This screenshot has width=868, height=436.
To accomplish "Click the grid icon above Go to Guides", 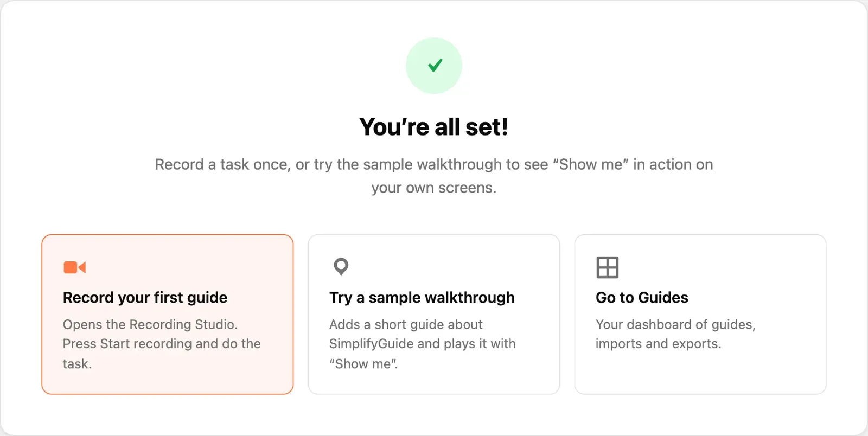I will click(607, 267).
